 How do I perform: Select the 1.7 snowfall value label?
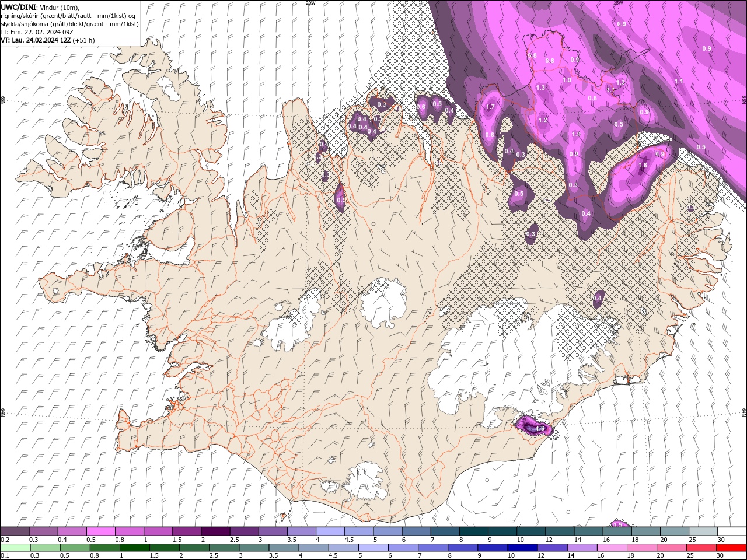pos(490,107)
